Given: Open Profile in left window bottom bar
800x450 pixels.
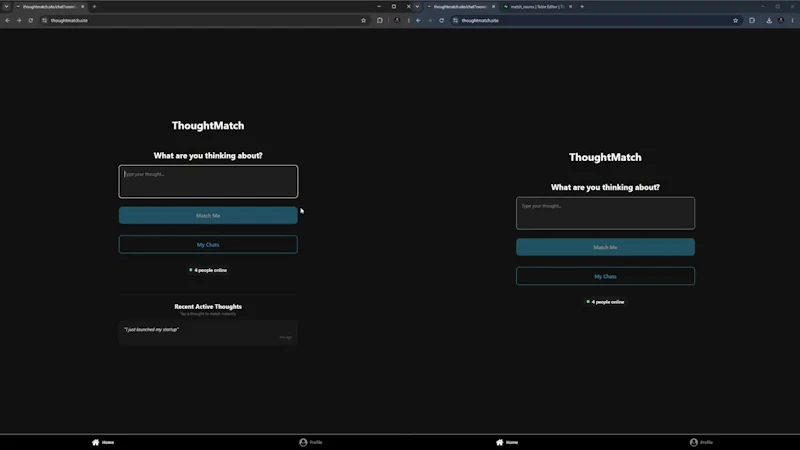Looking at the screenshot, I should pyautogui.click(x=311, y=442).
